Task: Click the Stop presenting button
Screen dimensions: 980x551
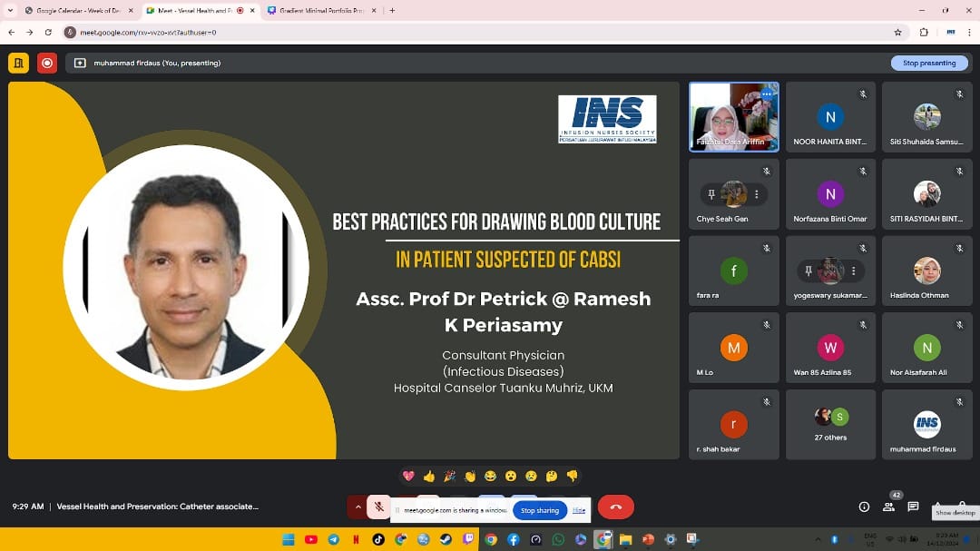Action: (928, 63)
